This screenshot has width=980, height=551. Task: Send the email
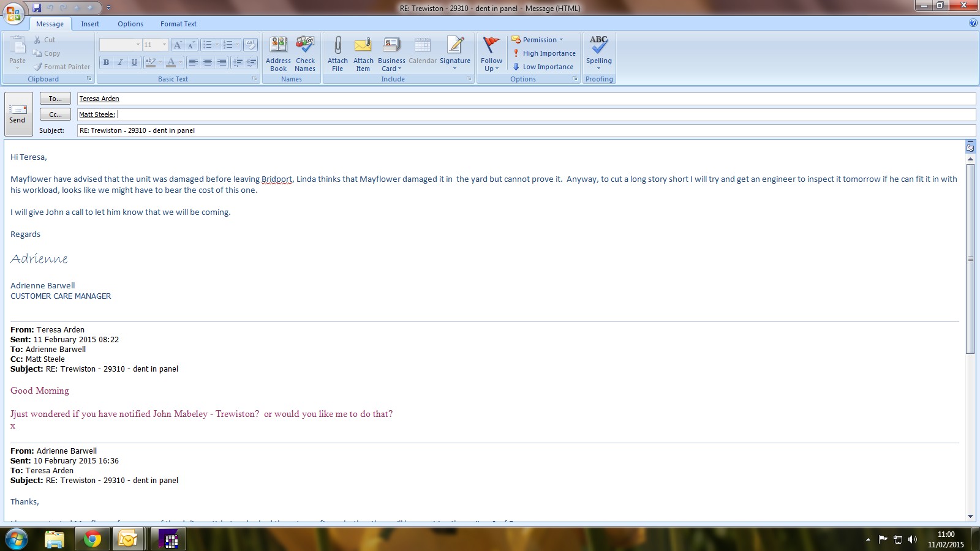coord(18,114)
